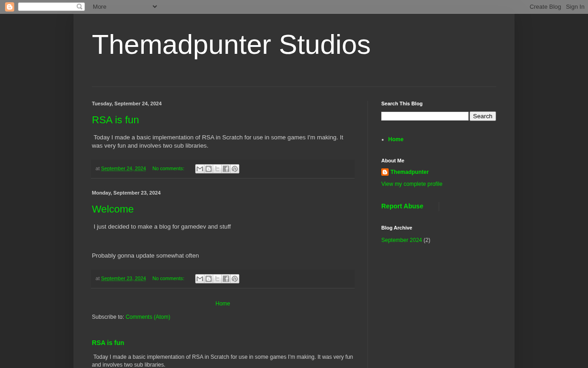Open the RSA is fun post title
588x368 pixels.
pos(115,120)
